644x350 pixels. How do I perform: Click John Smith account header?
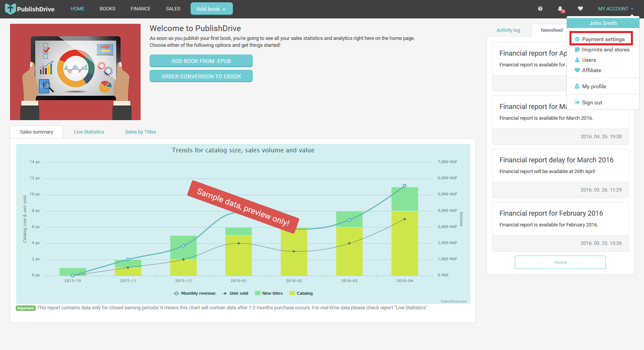tap(603, 23)
